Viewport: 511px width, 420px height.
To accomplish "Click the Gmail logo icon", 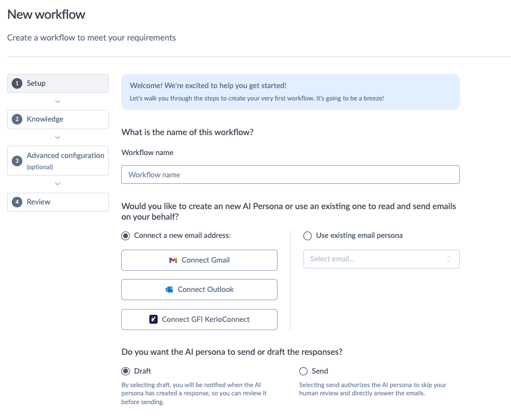I will coord(173,260).
